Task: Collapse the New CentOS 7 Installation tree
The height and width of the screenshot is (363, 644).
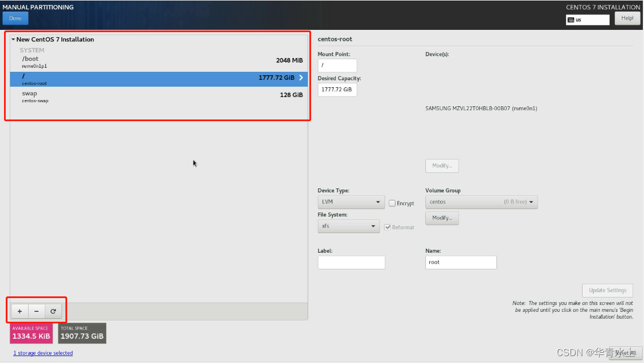Action: [x=13, y=40]
